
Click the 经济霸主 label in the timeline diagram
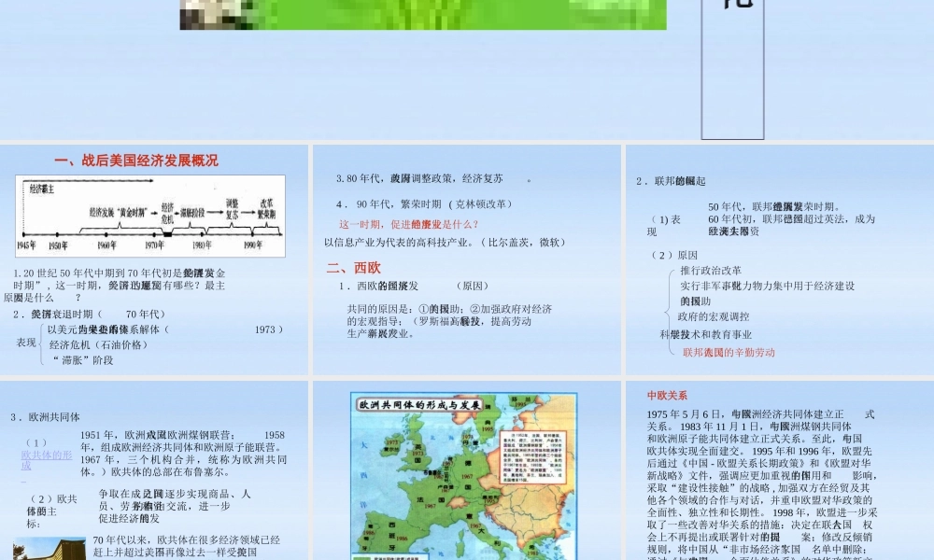coord(42,189)
